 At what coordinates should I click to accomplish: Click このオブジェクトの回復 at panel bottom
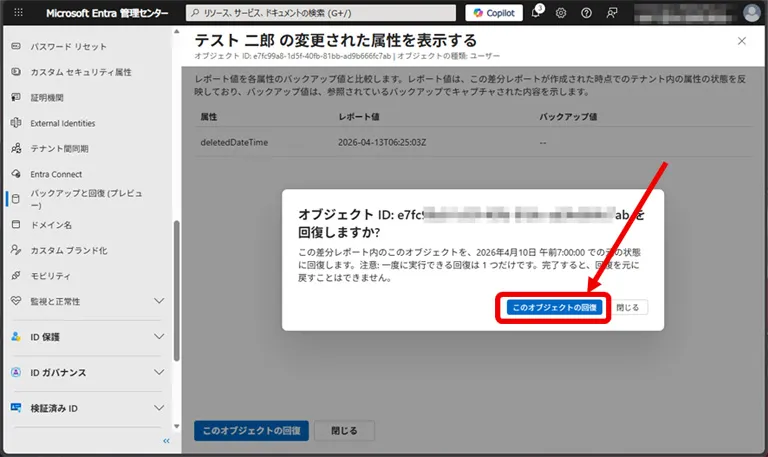[x=251, y=431]
